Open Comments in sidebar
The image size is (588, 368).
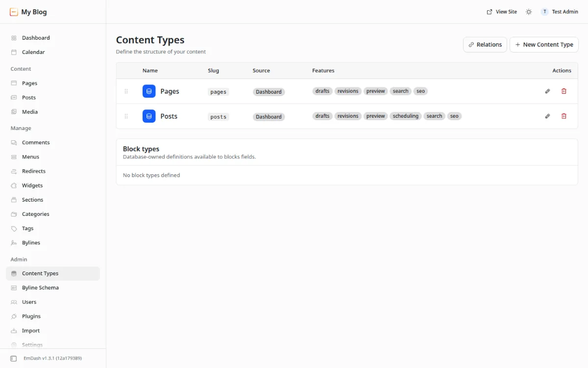pos(53,143)
